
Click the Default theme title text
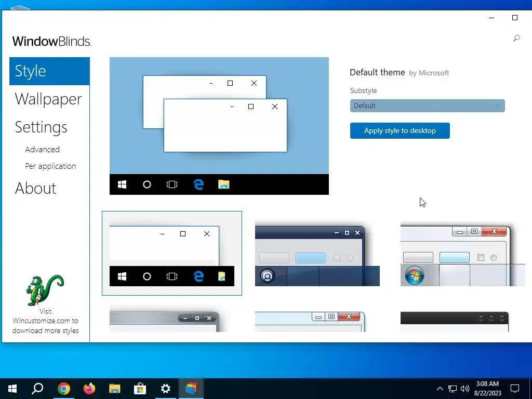tap(377, 72)
